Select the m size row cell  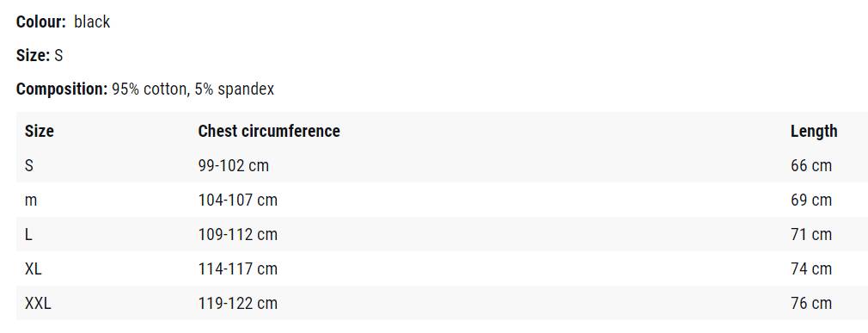click(31, 200)
